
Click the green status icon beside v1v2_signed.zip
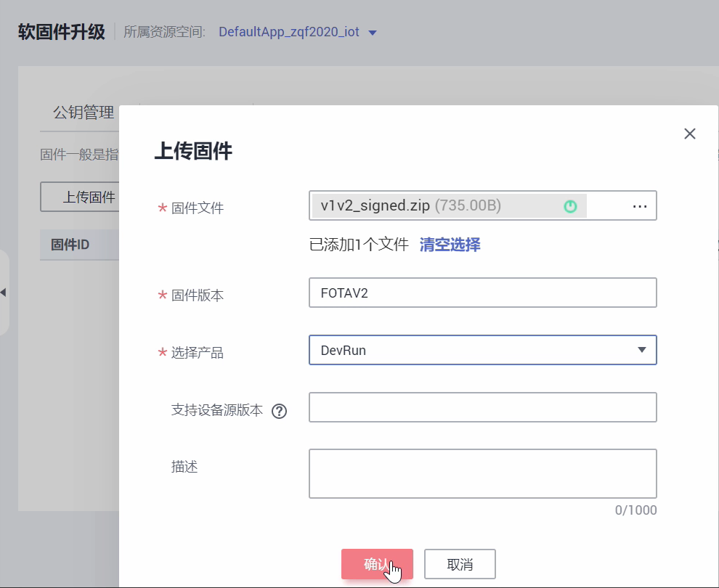[570, 206]
